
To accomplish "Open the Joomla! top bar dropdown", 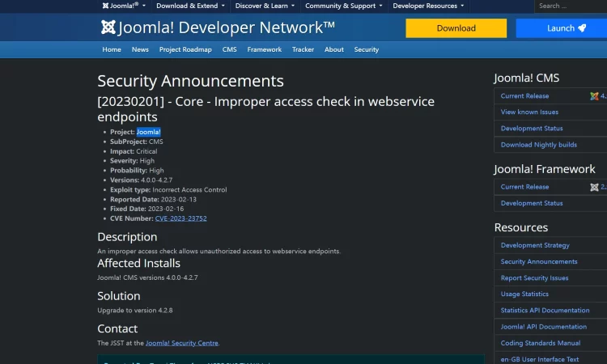I will pos(124,6).
